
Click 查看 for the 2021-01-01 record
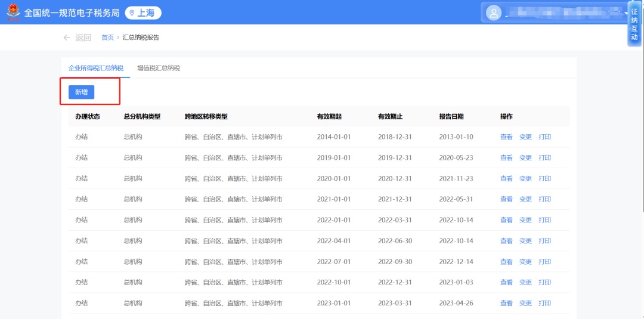506,199
